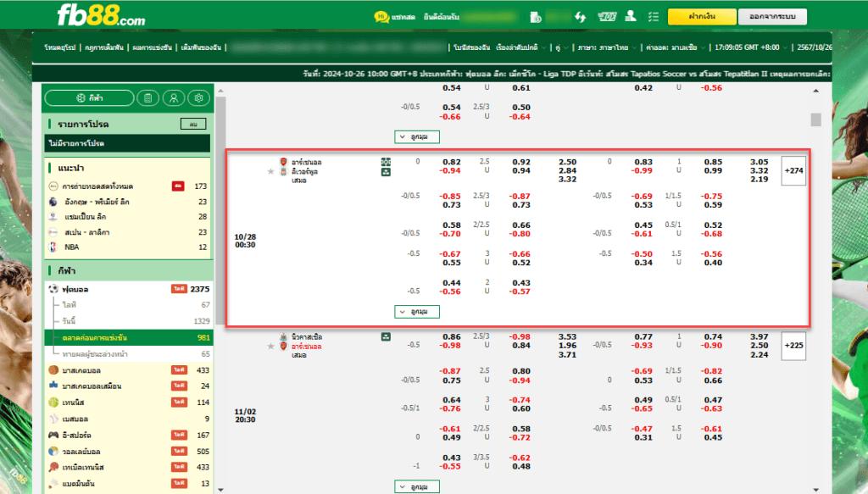Click the table tennis paddle icon

[53, 468]
